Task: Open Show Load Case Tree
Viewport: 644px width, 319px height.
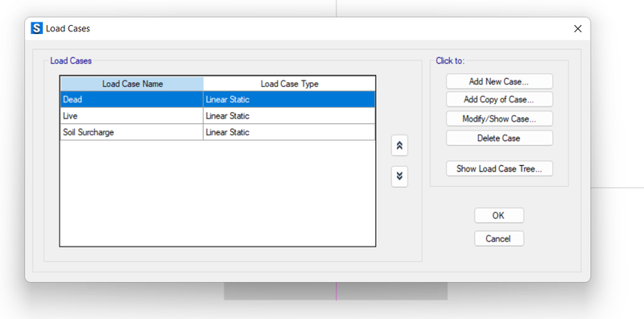Action: coord(499,168)
